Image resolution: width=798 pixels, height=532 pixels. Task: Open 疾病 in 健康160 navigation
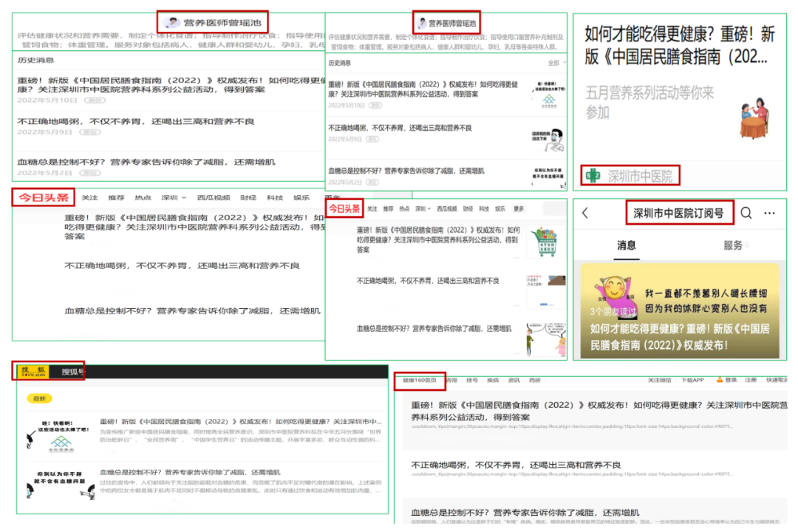493,381
